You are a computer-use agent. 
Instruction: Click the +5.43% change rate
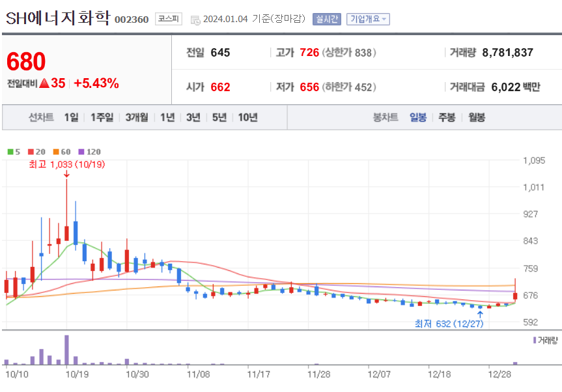click(96, 83)
